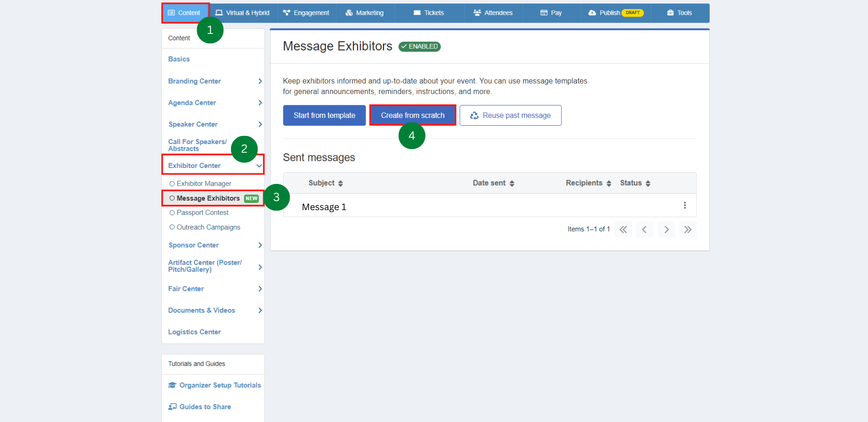Image resolution: width=868 pixels, height=422 pixels.
Task: Go to the Marketing tab
Action: point(364,13)
